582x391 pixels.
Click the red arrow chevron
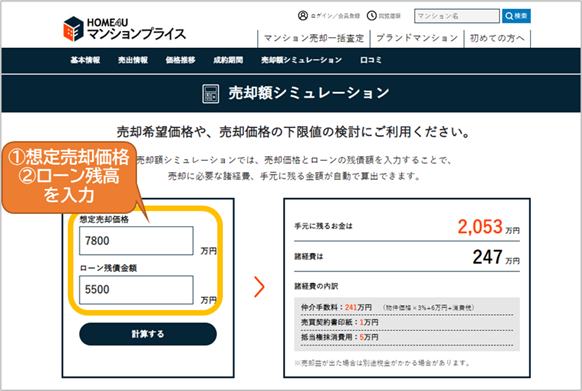click(259, 287)
